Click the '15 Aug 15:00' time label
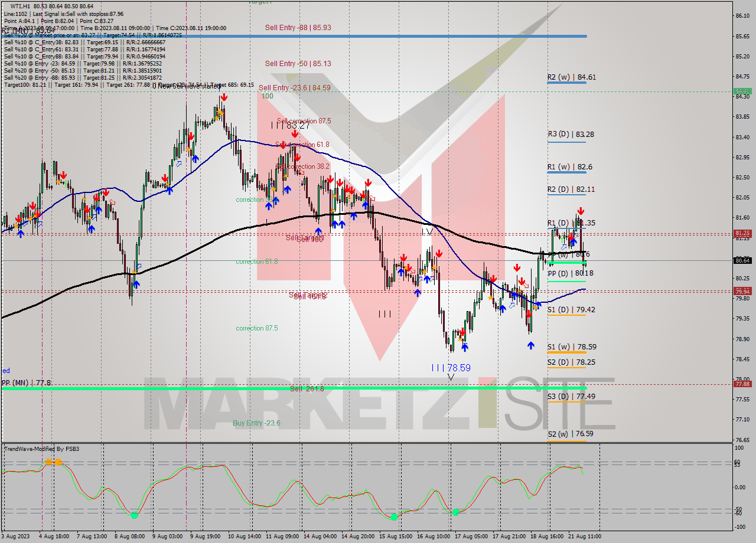The image size is (756, 543). tap(395, 537)
